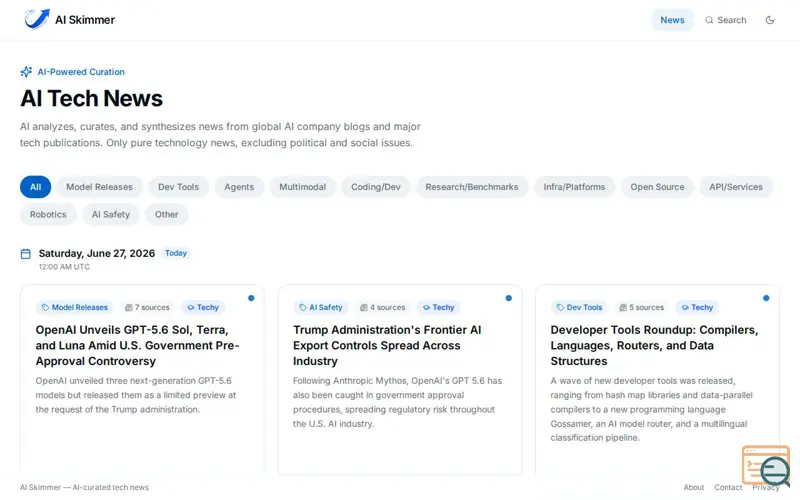Open the Search button in header
The width and height of the screenshot is (800, 500).
[x=726, y=20]
